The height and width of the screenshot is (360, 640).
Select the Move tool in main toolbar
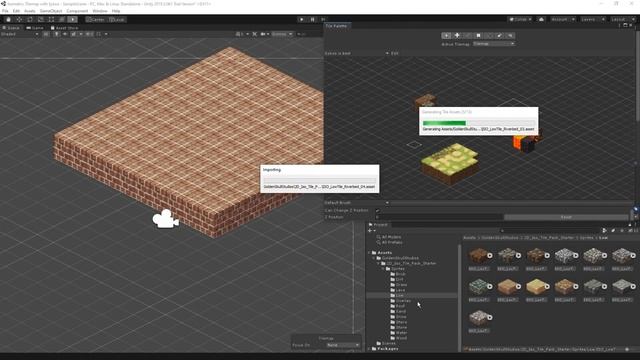[19, 19]
